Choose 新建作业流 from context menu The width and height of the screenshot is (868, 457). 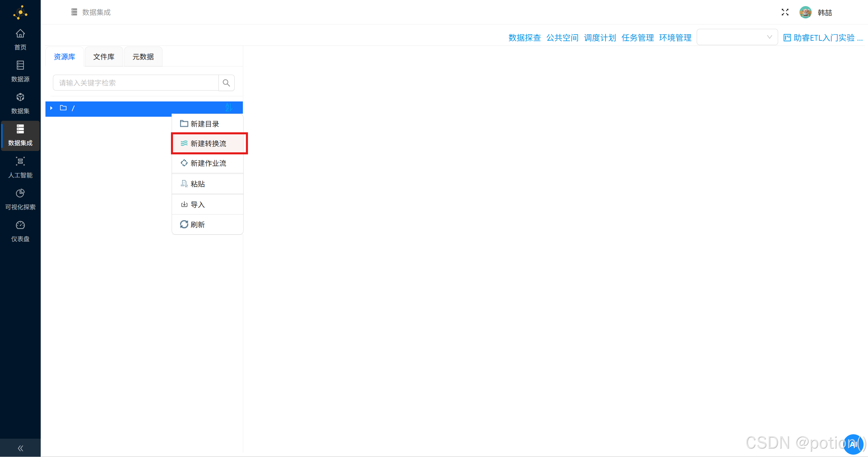point(208,163)
